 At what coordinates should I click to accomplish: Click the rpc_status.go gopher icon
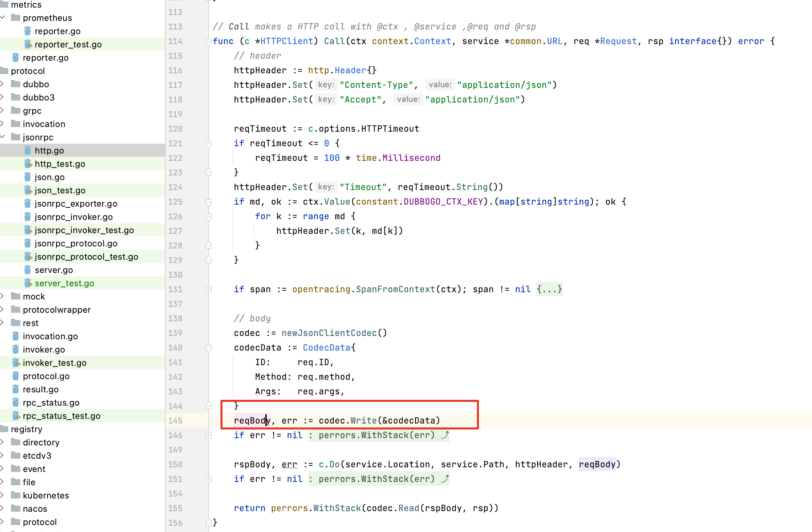pos(16,403)
